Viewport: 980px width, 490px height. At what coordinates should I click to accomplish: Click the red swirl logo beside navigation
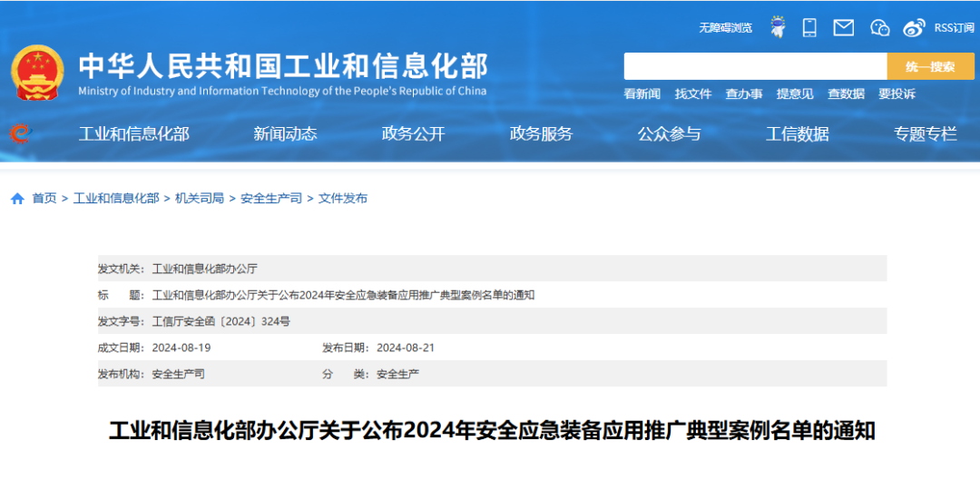tap(19, 133)
